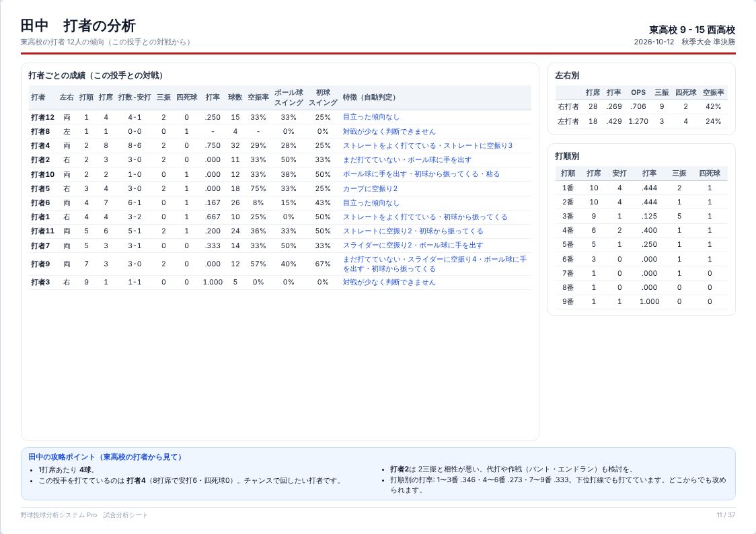Click the score header 東高校 9 - 15 西高校
This screenshot has width=756, height=534.
[692, 30]
